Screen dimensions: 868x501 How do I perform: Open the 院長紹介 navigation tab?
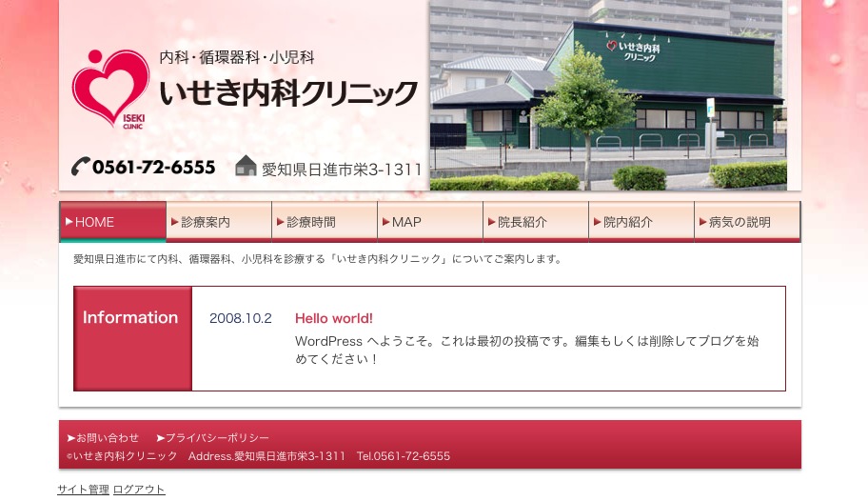(x=537, y=222)
